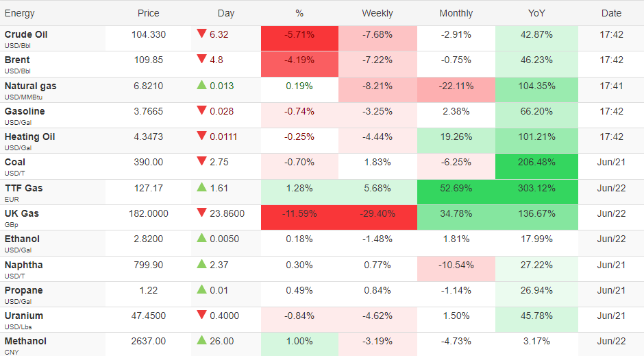The image size is (644, 356).
Task: Sort table by the Weekly column header
Action: 377,13
